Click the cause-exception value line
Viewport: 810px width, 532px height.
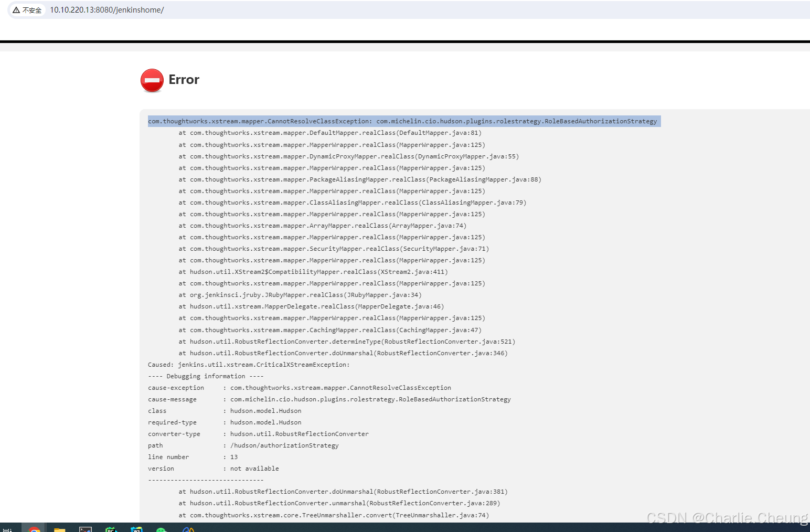[x=300, y=388]
